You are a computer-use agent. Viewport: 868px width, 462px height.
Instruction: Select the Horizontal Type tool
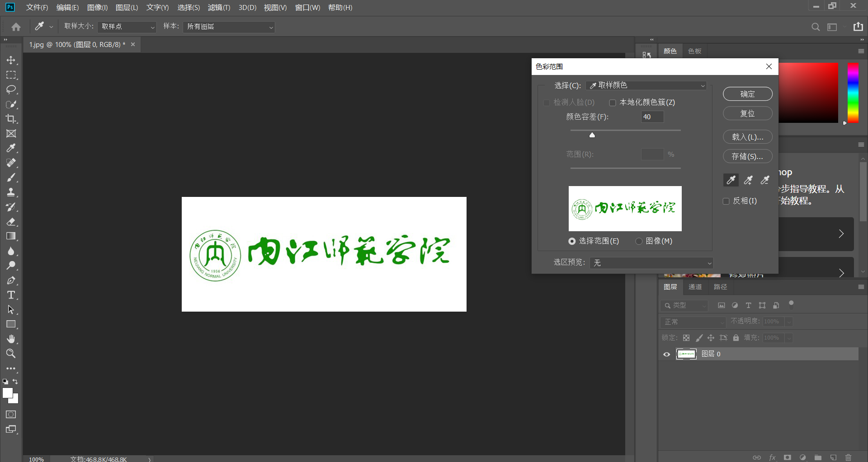[11, 295]
